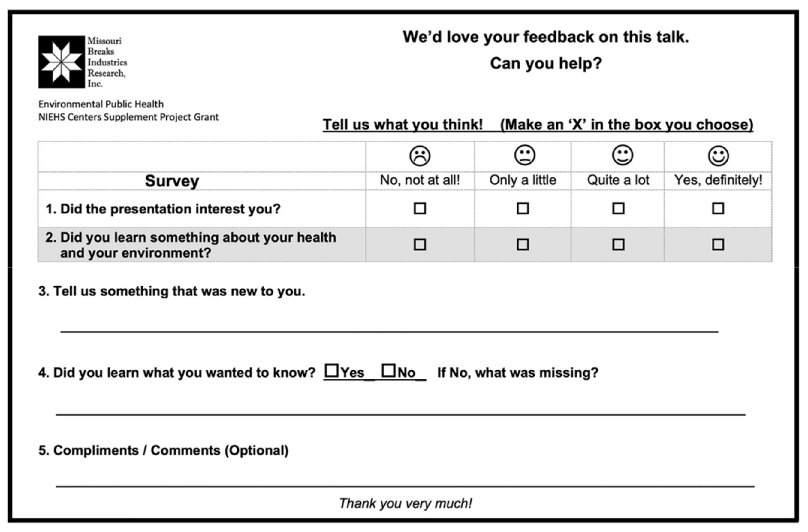The width and height of the screenshot is (808, 532).
Task: Check 'No, not at all!' for question 2
Action: tap(420, 244)
